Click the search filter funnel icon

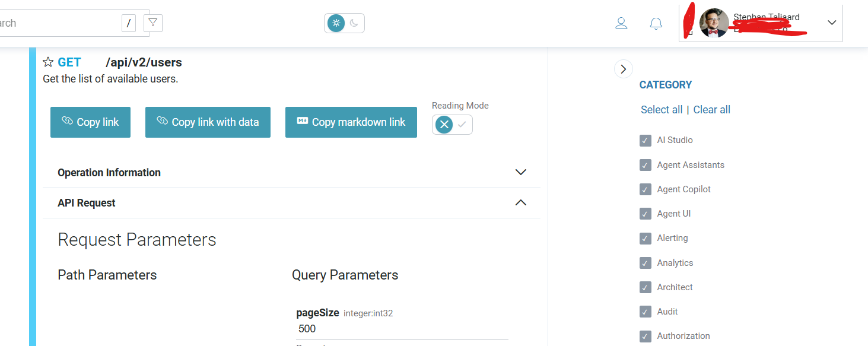click(x=153, y=23)
